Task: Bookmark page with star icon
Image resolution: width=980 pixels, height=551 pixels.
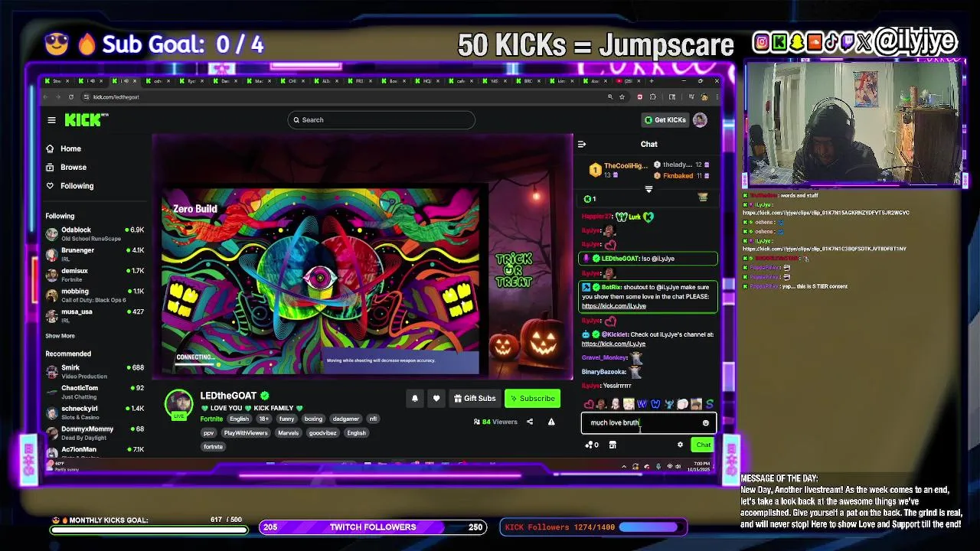Action: [x=622, y=96]
